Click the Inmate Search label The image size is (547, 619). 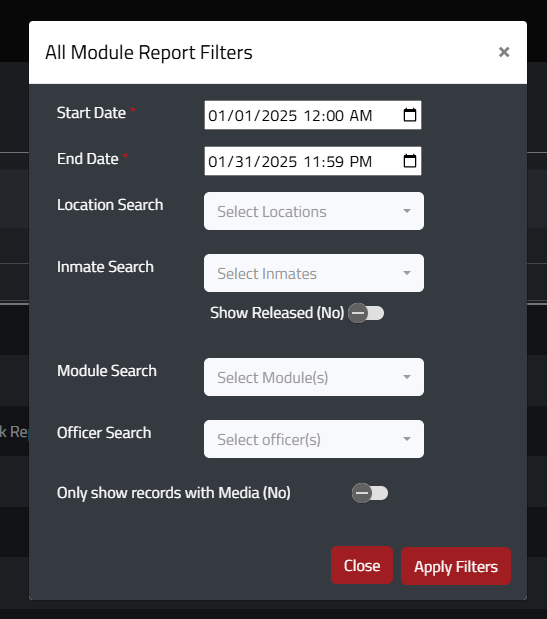(x=105, y=267)
